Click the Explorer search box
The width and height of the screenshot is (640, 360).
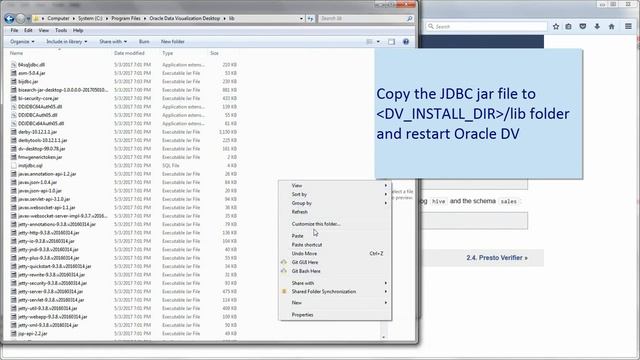[366, 18]
